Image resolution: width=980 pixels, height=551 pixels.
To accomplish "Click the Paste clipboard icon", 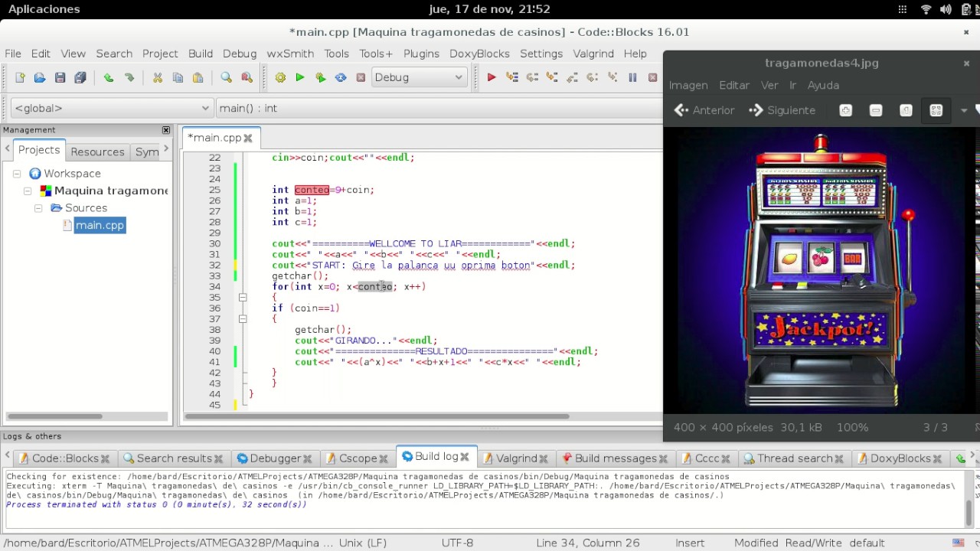I will (198, 77).
